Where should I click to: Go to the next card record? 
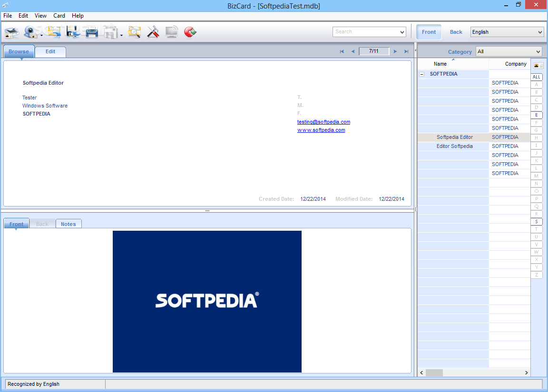pyautogui.click(x=395, y=51)
